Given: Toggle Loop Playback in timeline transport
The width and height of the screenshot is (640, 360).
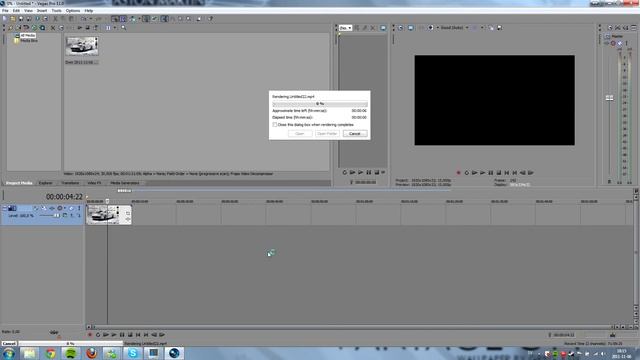Looking at the screenshot, I should click(x=98, y=335).
